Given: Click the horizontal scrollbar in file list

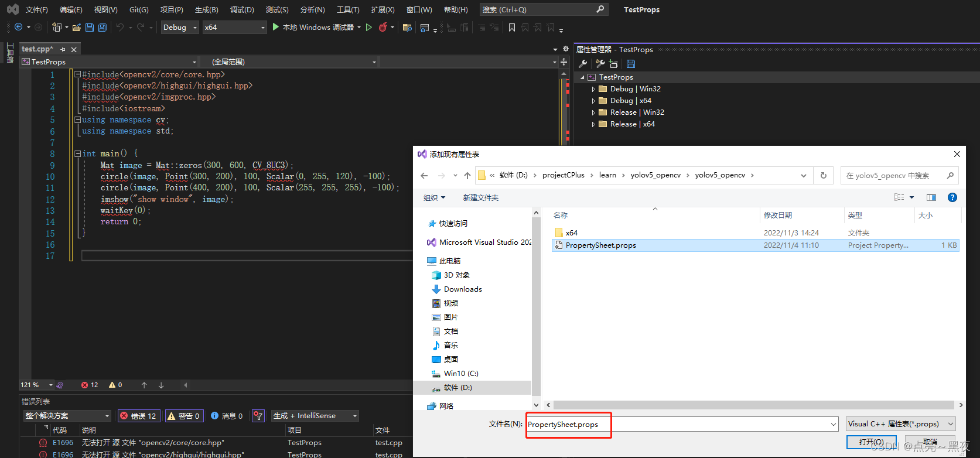Looking at the screenshot, I should 754,405.
